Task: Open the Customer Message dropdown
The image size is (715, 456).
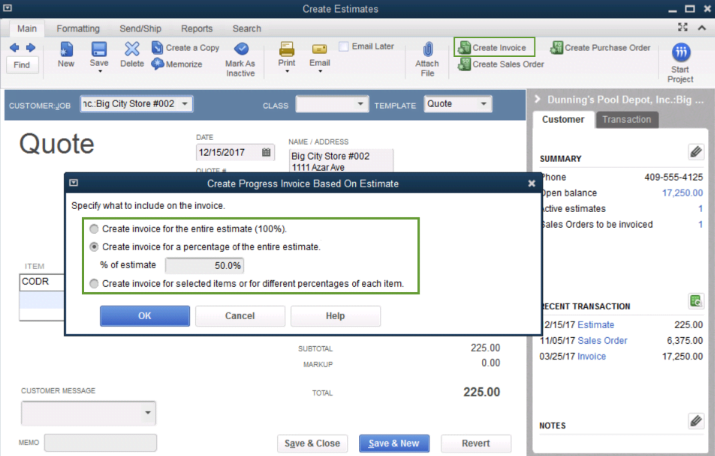Action: (x=148, y=413)
